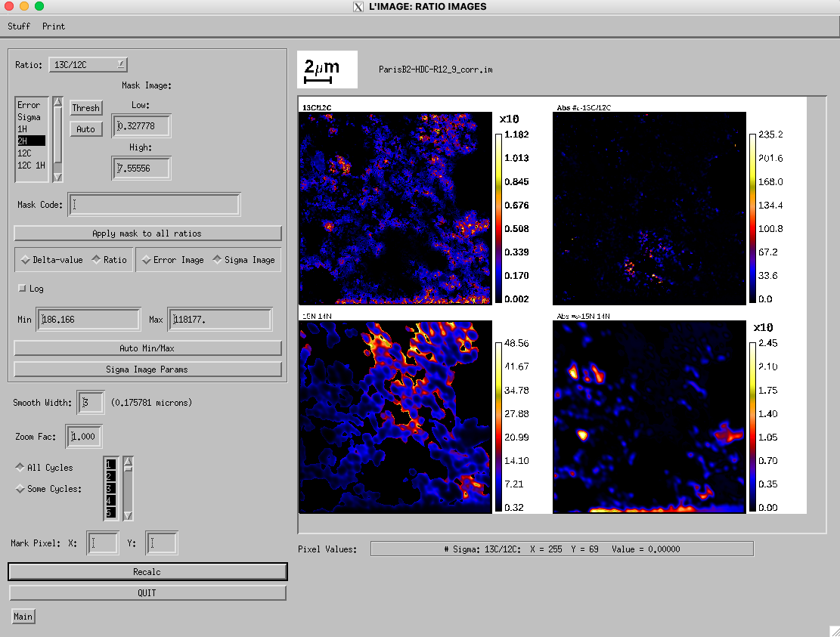Click the 15N/14N ratio image
The width and height of the screenshot is (840, 637).
point(395,416)
